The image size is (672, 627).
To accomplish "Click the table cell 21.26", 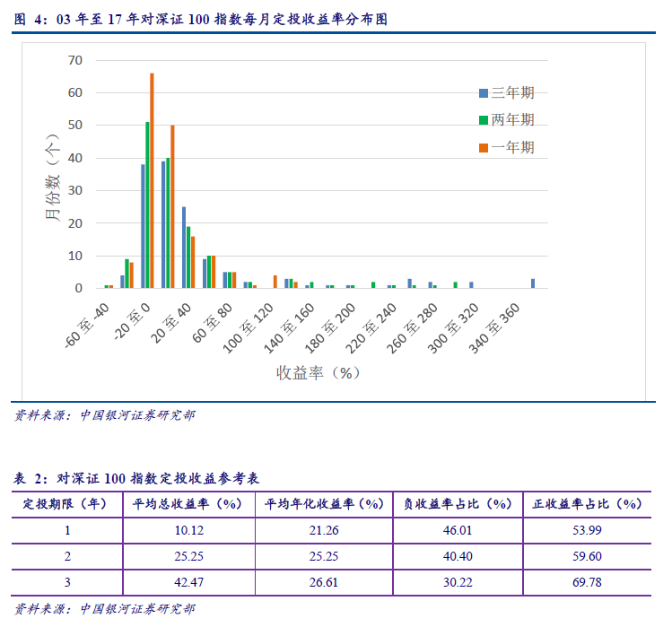I will click(324, 530).
